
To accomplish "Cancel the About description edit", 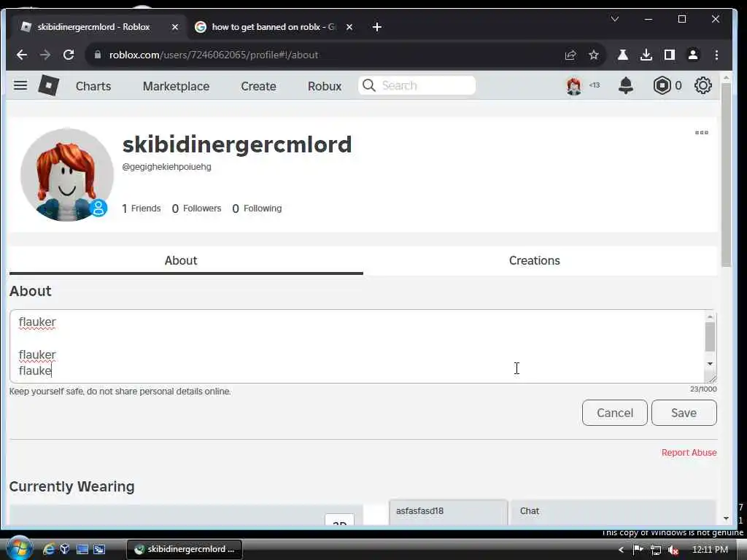I will point(614,413).
